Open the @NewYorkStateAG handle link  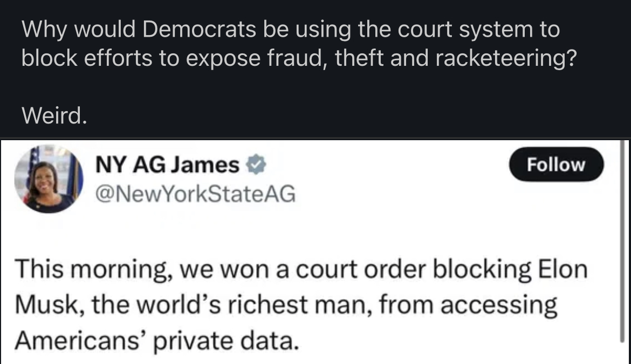[195, 194]
